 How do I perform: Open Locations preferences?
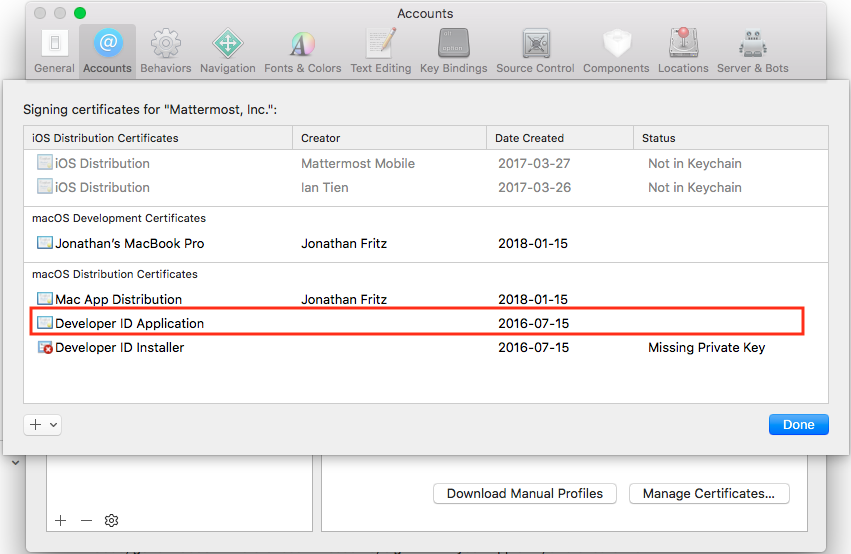683,51
